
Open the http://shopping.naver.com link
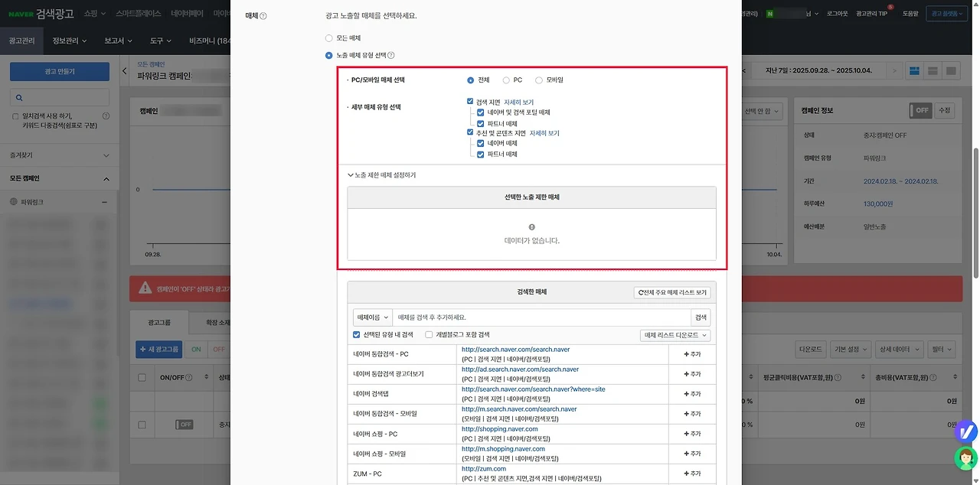499,429
